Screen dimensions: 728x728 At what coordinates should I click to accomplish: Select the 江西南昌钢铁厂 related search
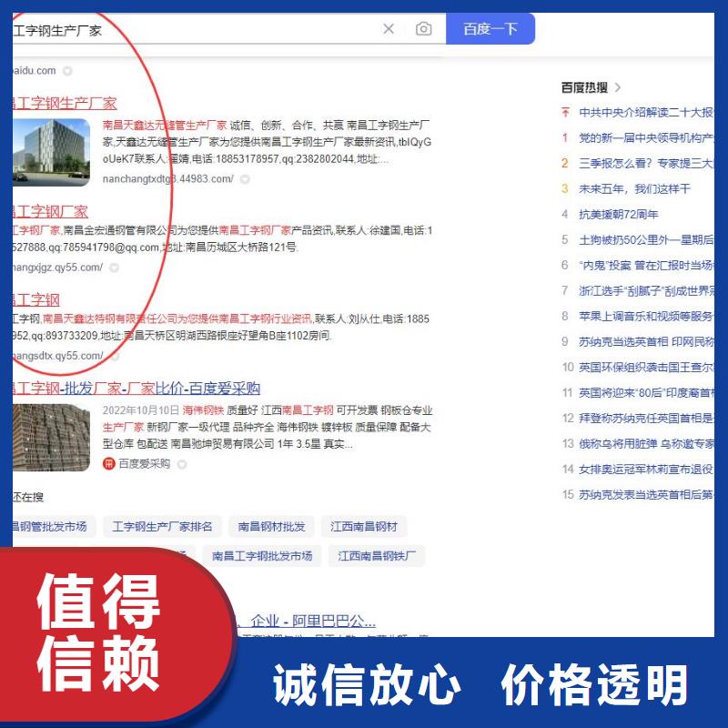pos(377,556)
